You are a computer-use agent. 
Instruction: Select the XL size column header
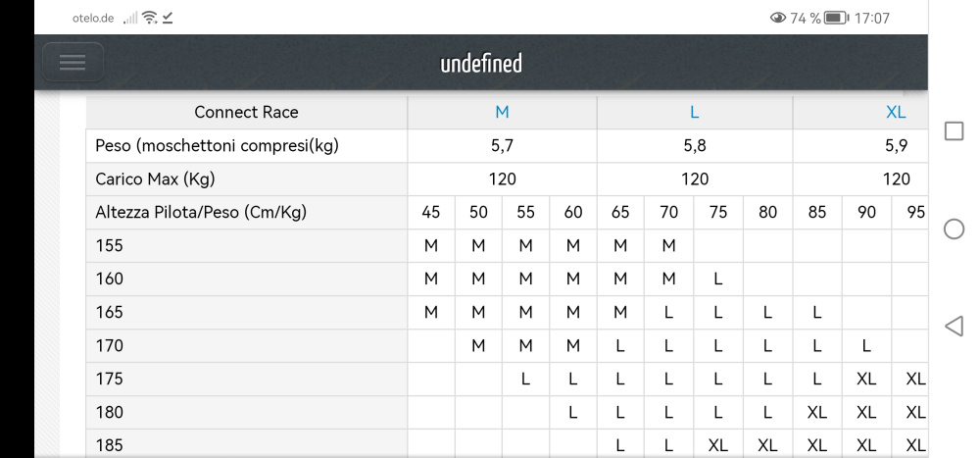895,112
